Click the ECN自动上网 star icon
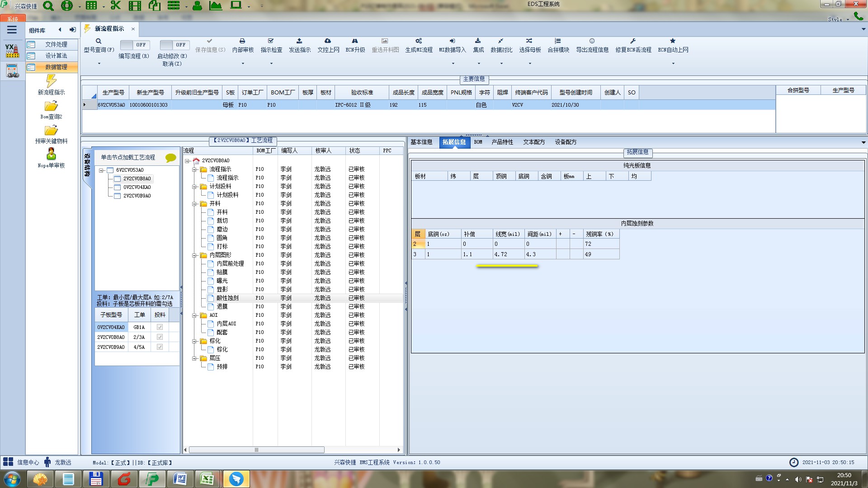 [673, 41]
